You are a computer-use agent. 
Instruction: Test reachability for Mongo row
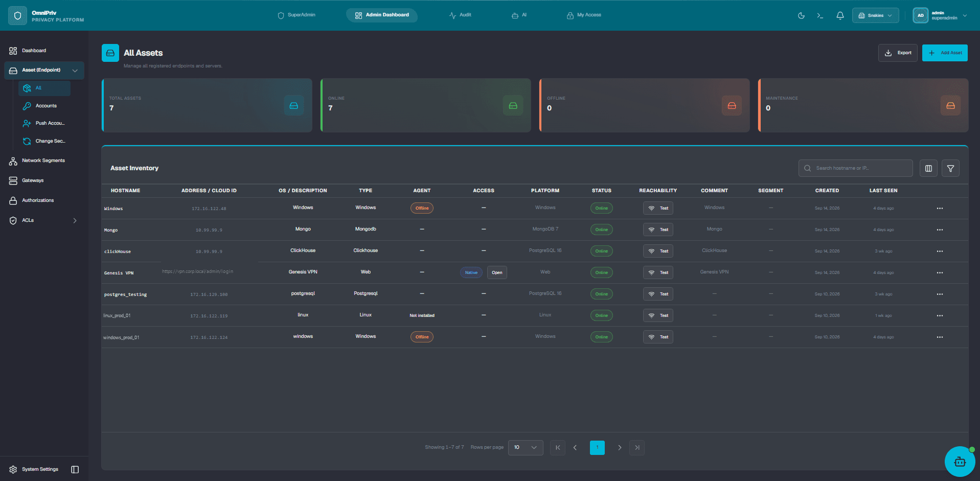click(658, 230)
